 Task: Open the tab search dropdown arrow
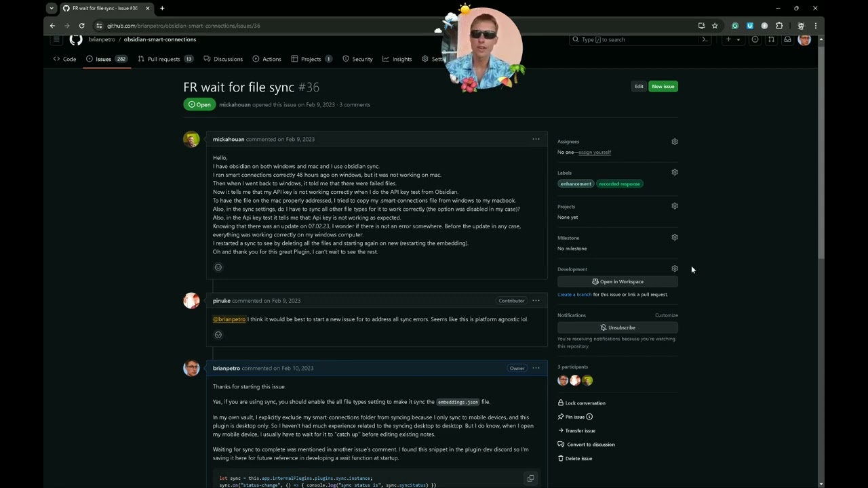click(x=52, y=8)
